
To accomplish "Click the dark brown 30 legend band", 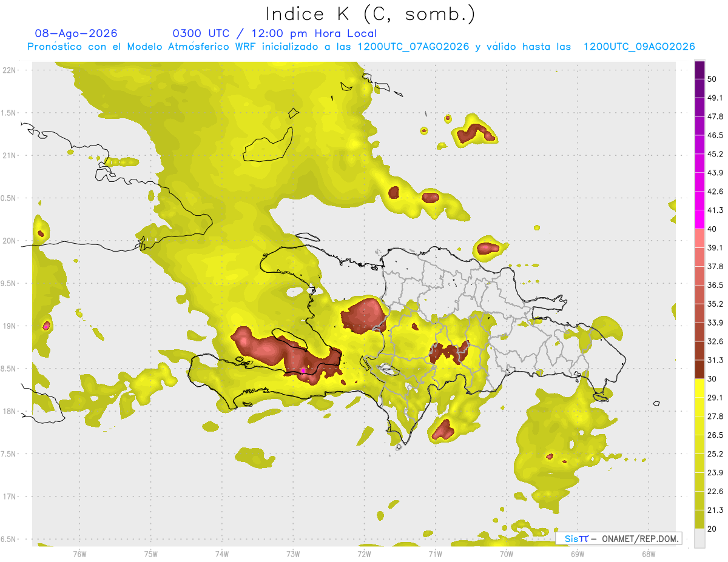I will click(699, 369).
